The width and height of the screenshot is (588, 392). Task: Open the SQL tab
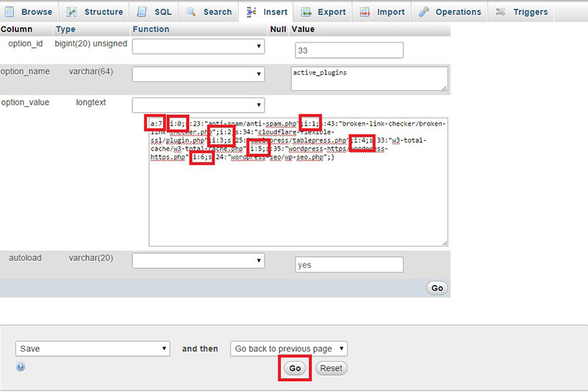pyautogui.click(x=154, y=12)
